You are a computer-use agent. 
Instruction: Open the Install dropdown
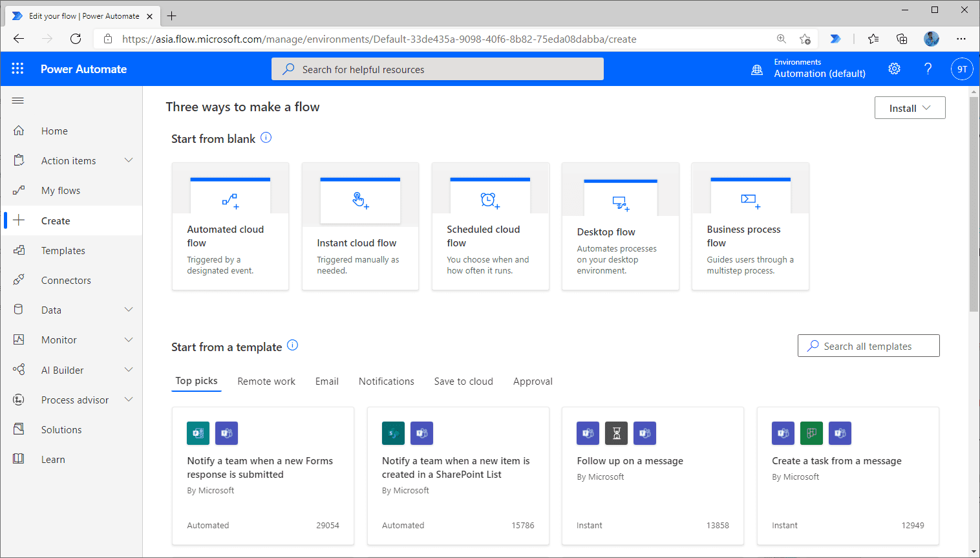point(910,107)
